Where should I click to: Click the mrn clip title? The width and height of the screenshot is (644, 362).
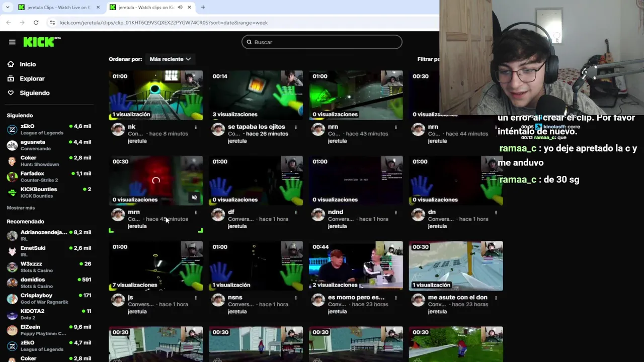coord(134,212)
